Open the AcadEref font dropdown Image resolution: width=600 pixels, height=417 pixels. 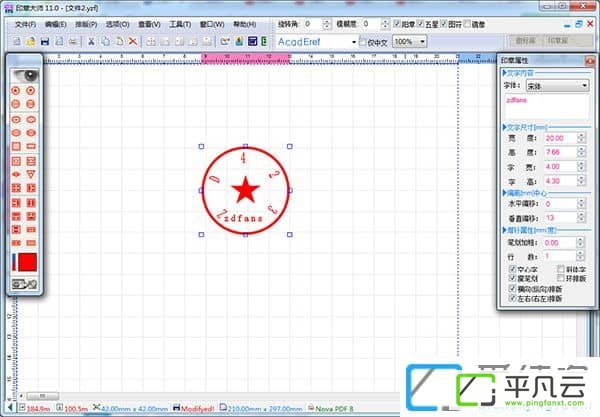(x=354, y=42)
